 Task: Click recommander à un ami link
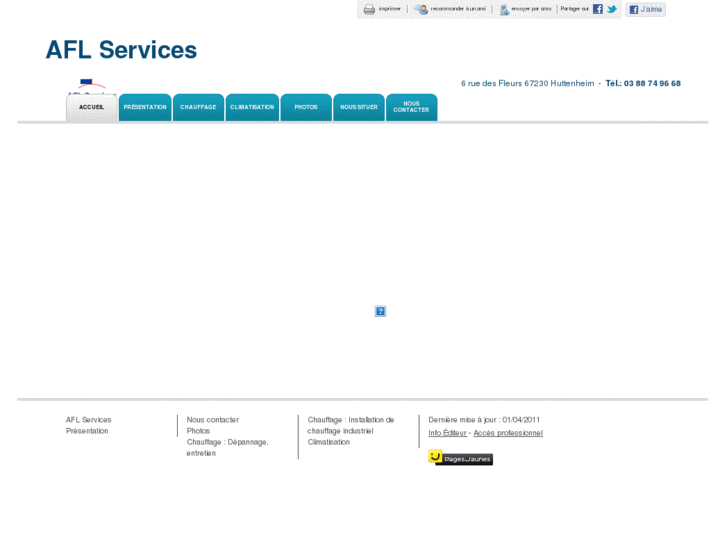[458, 9]
